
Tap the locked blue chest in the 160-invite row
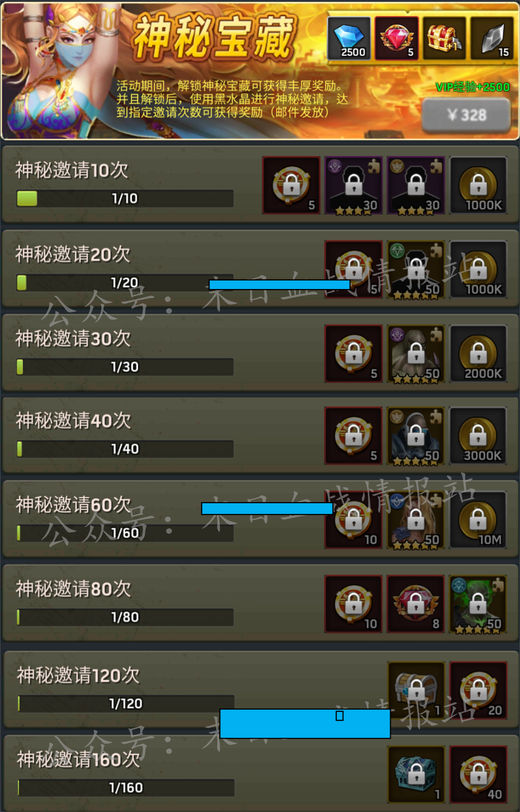point(416,774)
